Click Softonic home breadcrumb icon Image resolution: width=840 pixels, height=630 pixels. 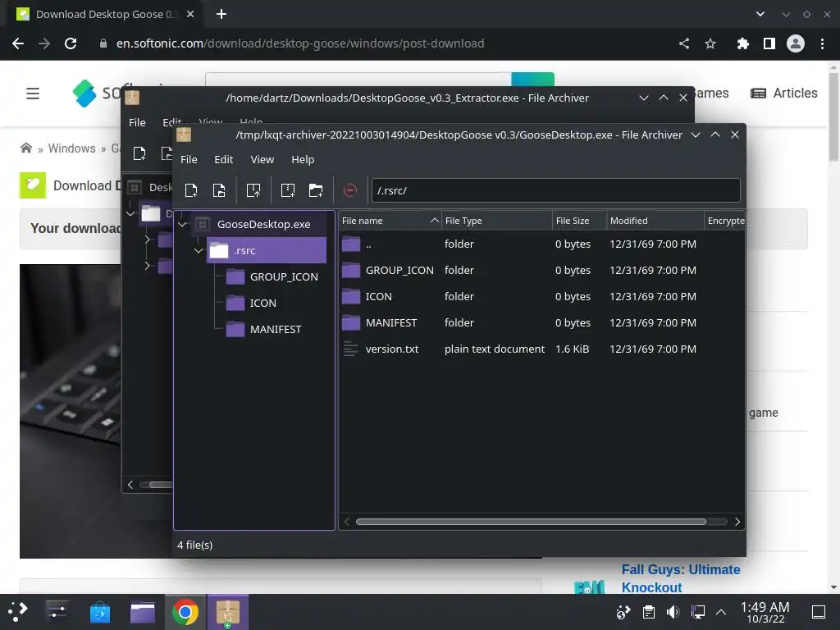[x=25, y=148]
